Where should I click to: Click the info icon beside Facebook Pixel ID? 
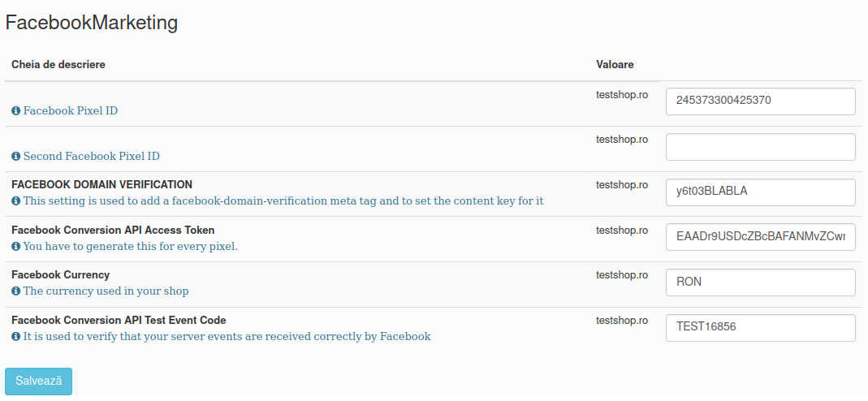tap(16, 110)
